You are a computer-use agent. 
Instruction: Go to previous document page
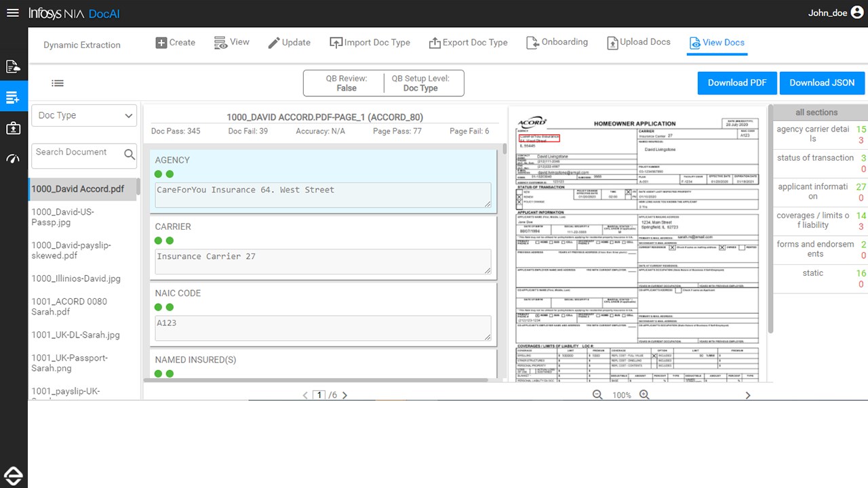point(305,395)
